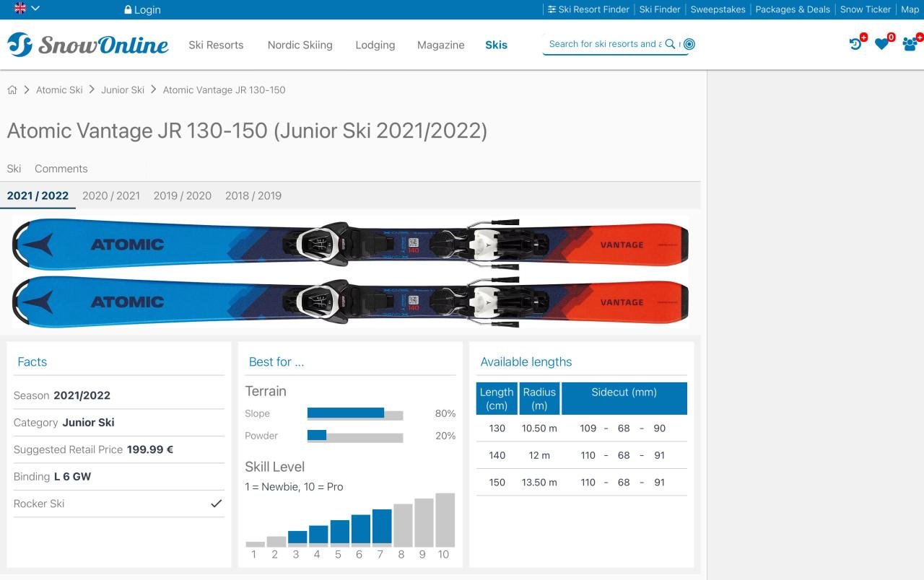This screenshot has height=580, width=924.
Task: Click the target locator icon beside search
Action: 689,44
